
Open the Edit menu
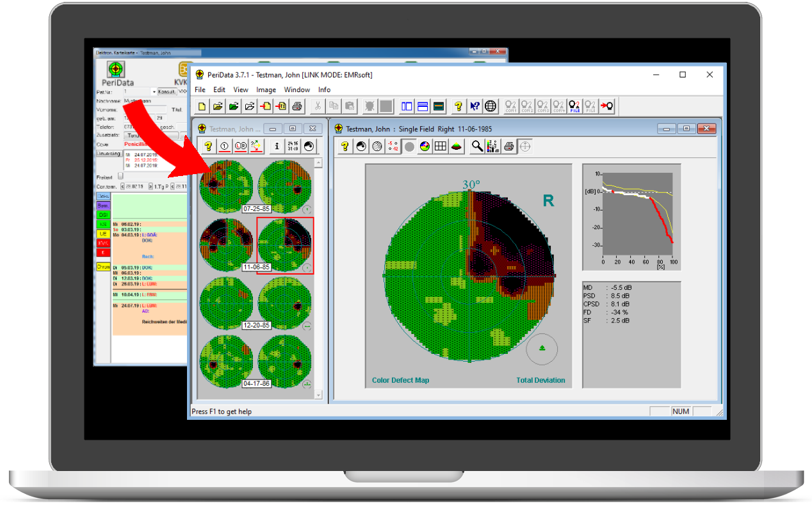point(219,90)
